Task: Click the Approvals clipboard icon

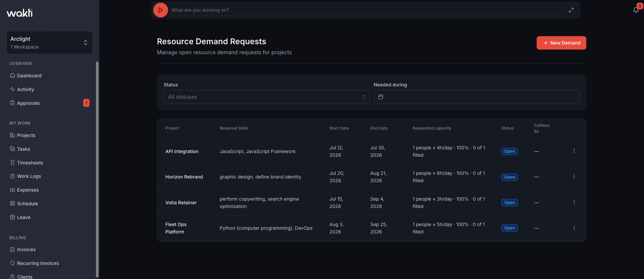Action: (12, 103)
